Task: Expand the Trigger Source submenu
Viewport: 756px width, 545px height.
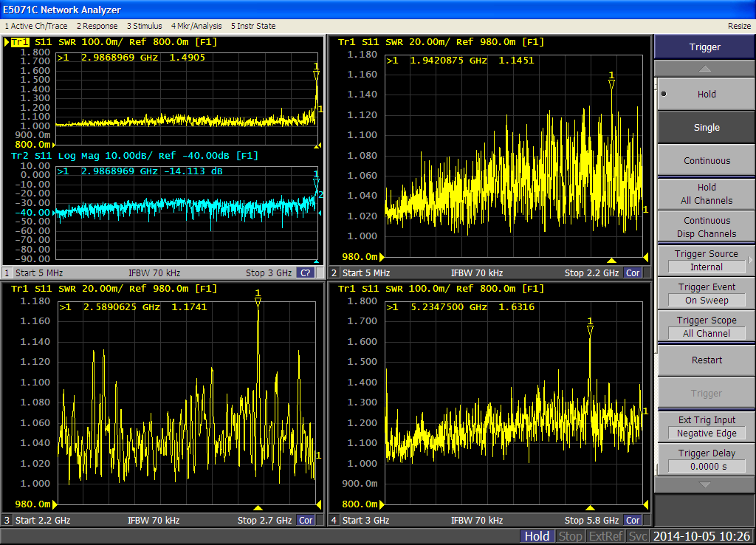Action: [x=706, y=261]
